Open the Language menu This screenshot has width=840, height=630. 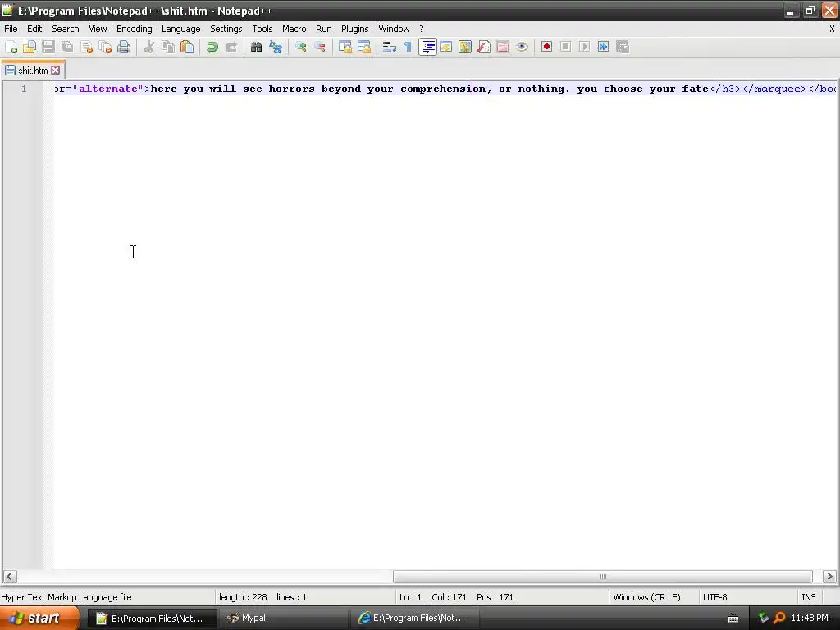[181, 29]
